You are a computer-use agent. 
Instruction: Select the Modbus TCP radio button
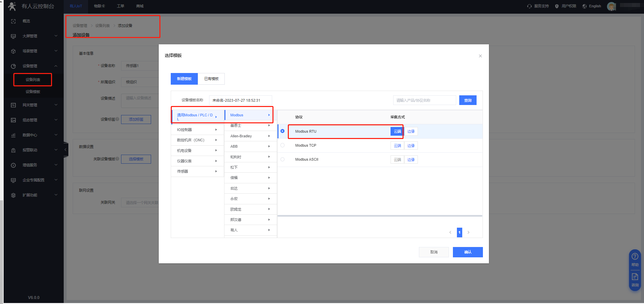pyautogui.click(x=282, y=145)
